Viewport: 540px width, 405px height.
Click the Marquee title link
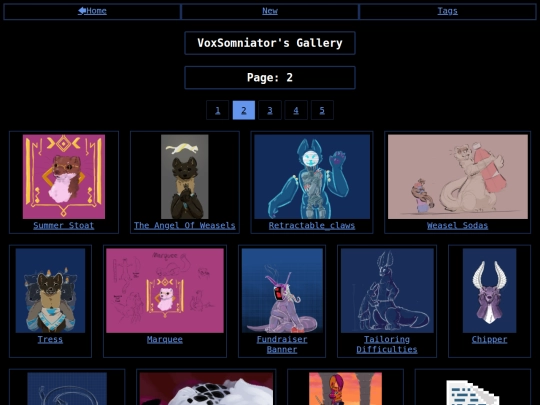tap(165, 340)
